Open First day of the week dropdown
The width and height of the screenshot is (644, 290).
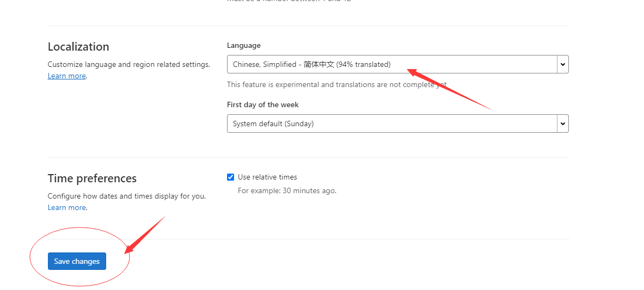click(397, 123)
